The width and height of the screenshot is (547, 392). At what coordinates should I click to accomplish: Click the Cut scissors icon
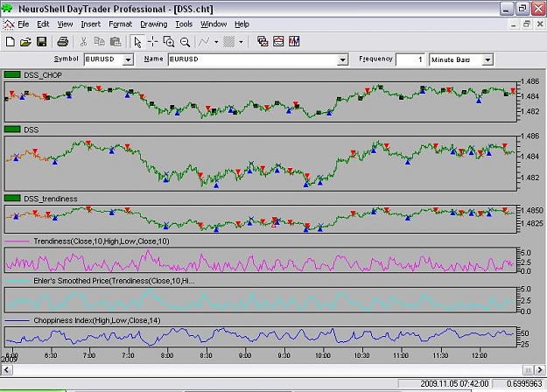click(x=83, y=42)
